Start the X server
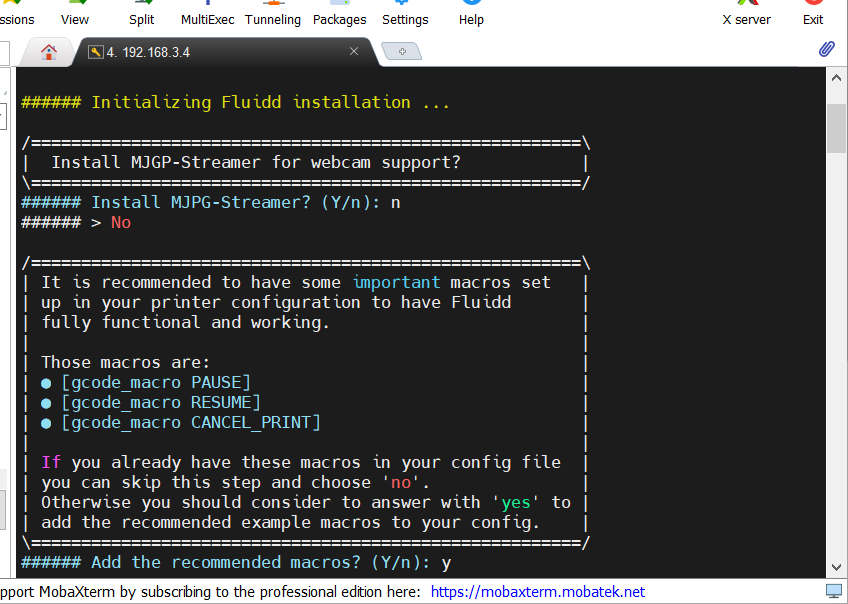The height and width of the screenshot is (604, 848). coord(746,14)
